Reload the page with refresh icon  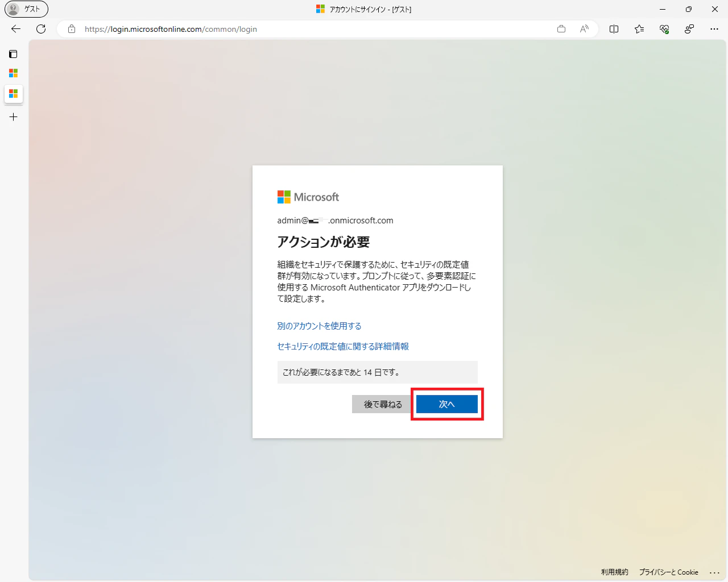point(41,29)
